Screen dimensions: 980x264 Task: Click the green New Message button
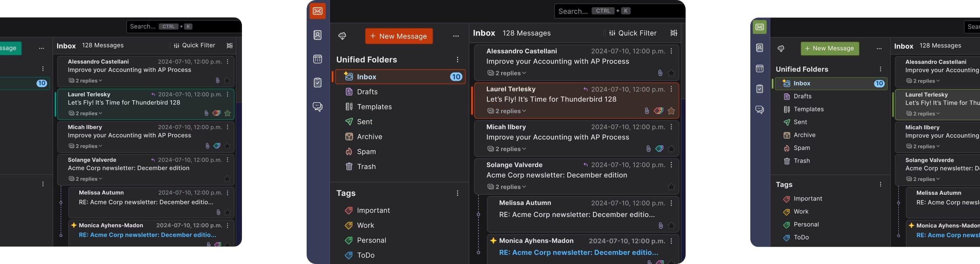(x=830, y=49)
